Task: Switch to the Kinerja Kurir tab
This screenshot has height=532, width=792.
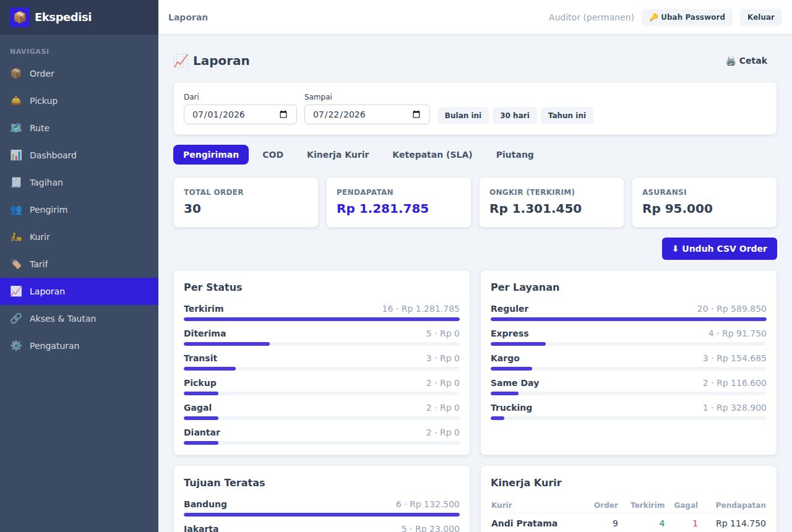Action: 338,155
